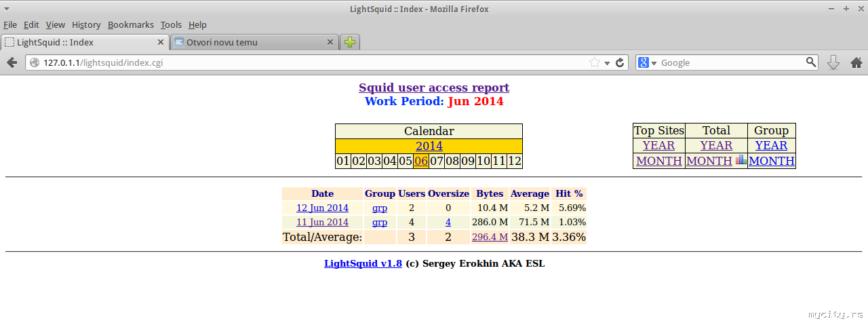The image size is (868, 323).
Task: Open a new tab with the plus button
Action: pos(350,42)
